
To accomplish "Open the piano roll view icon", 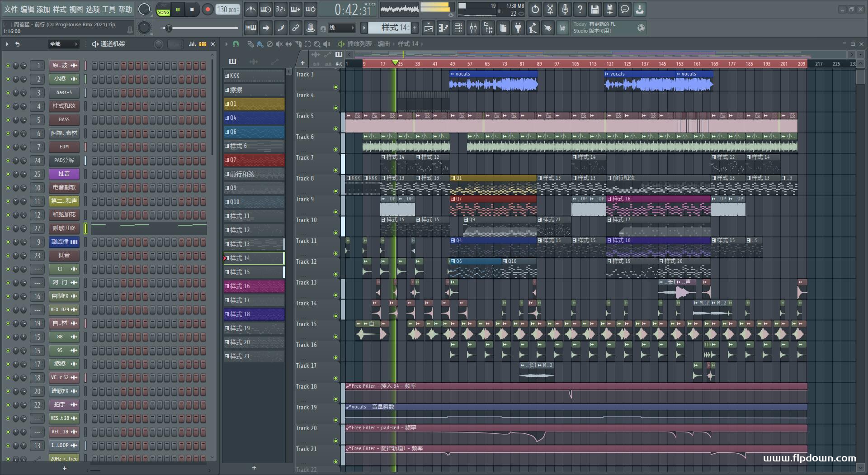I will [443, 28].
